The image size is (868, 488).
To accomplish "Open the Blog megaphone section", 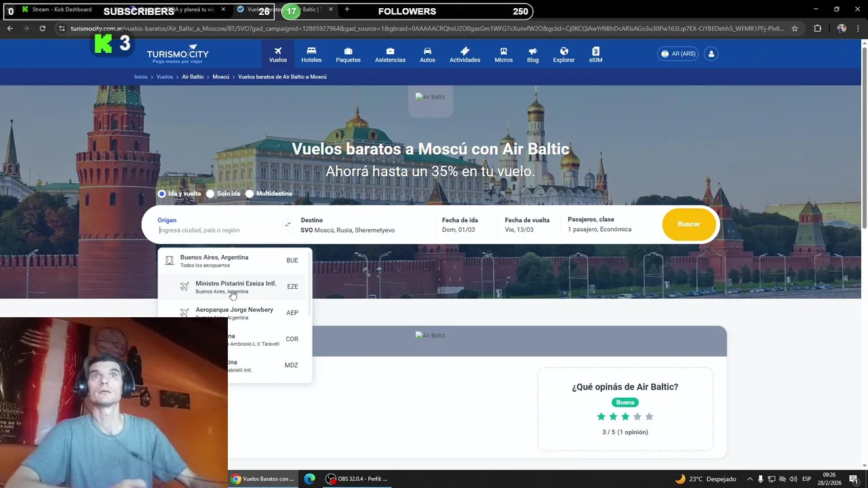I will [533, 55].
